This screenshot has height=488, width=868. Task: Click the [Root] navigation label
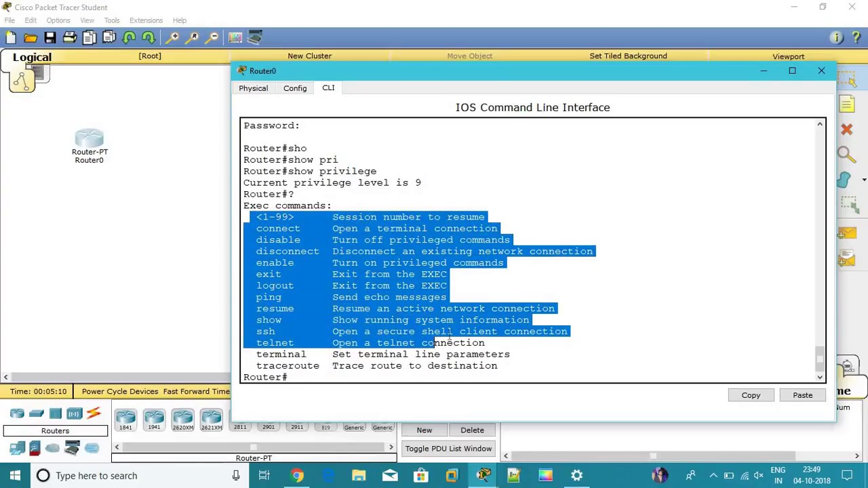coord(150,56)
